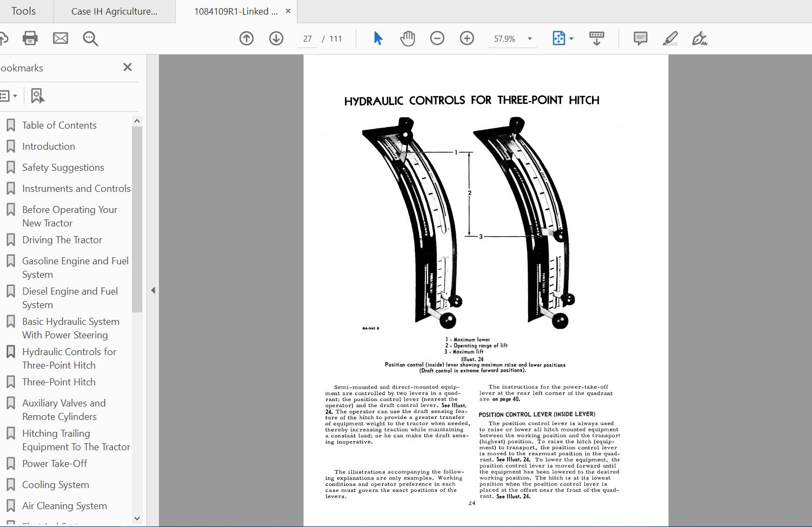The image size is (812, 527).
Task: Open Power Take-Off bookmark
Action: tap(55, 464)
